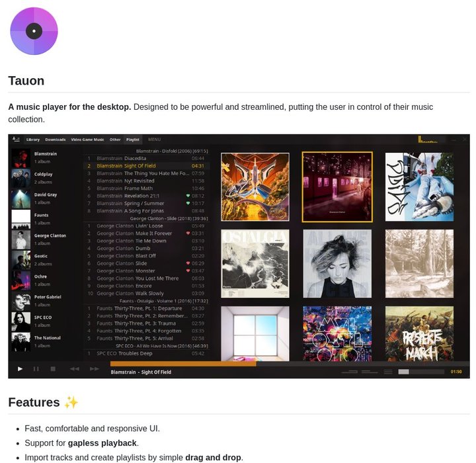Select track Blamstrain Diacedita
The image size is (476, 463).
pos(146,158)
